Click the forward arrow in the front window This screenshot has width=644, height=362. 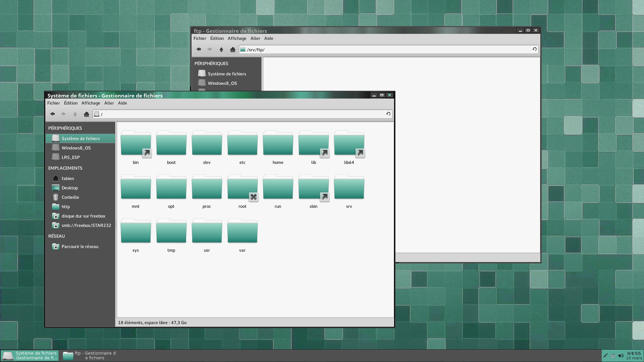click(x=63, y=114)
